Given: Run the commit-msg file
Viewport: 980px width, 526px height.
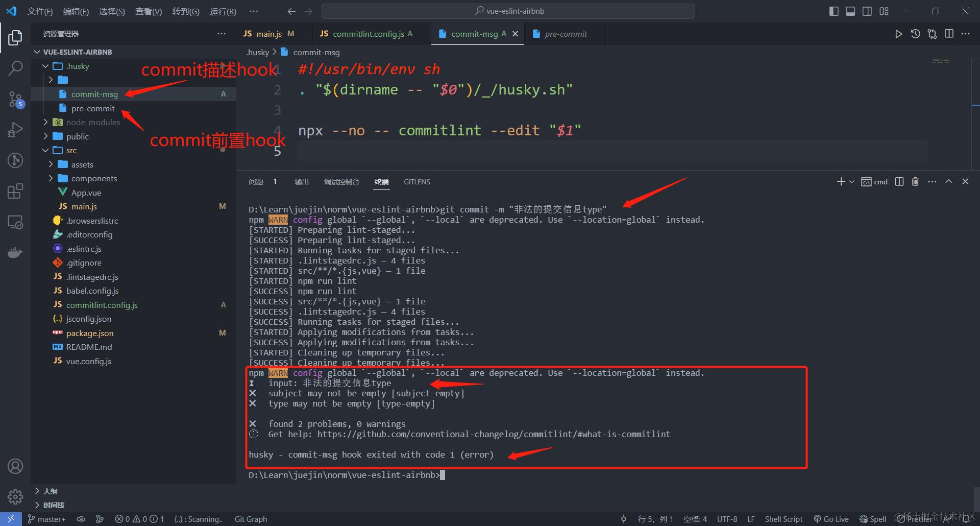Looking at the screenshot, I should point(898,34).
